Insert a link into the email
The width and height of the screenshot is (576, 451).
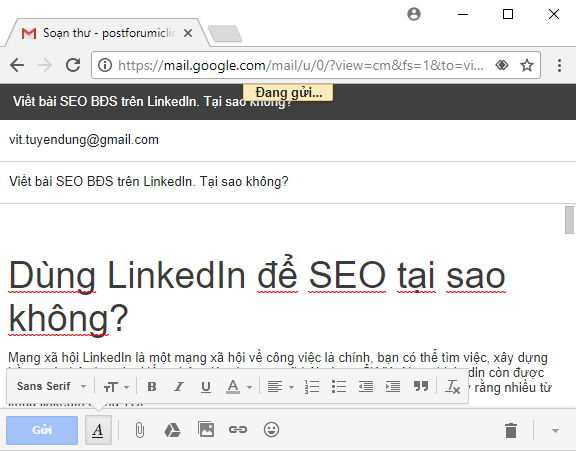[x=238, y=429]
